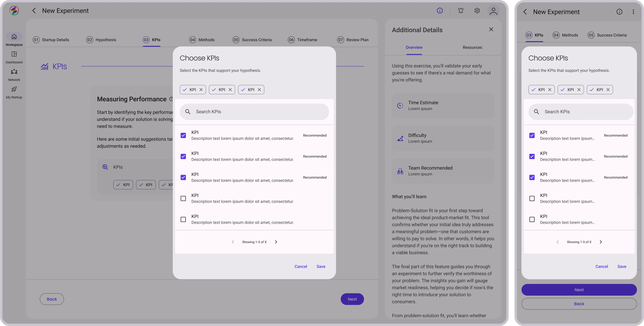Check the last KPI checkbox in mobile dialog
This screenshot has width=644, height=326.
coord(532,219)
